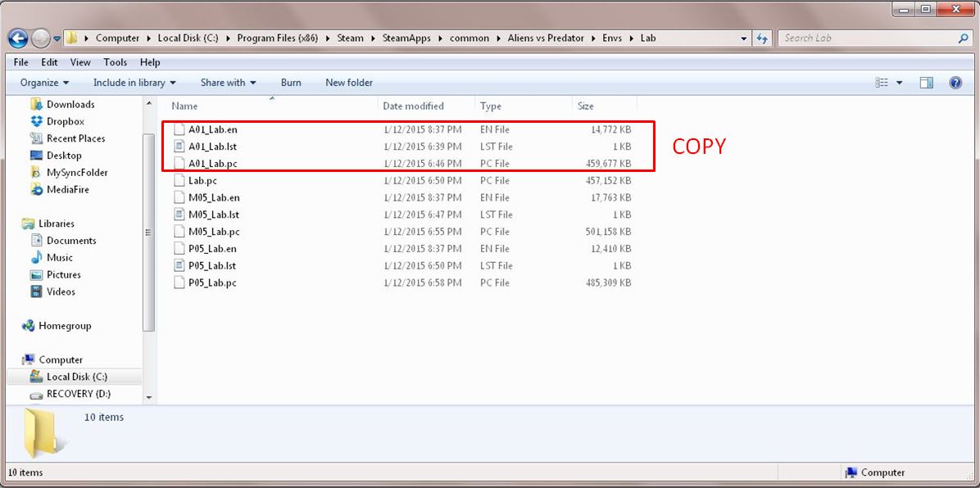Open the Pictures library
Image resolution: width=980 pixels, height=488 pixels.
tap(64, 274)
